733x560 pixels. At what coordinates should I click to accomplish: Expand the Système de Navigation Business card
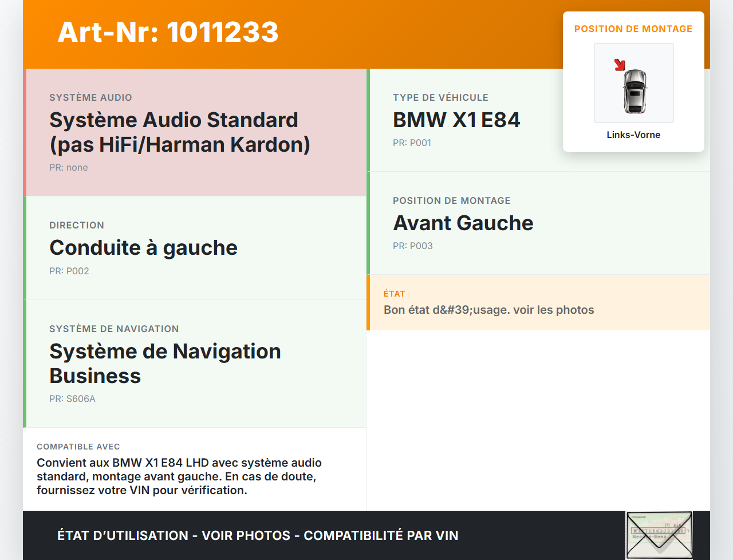(195, 363)
